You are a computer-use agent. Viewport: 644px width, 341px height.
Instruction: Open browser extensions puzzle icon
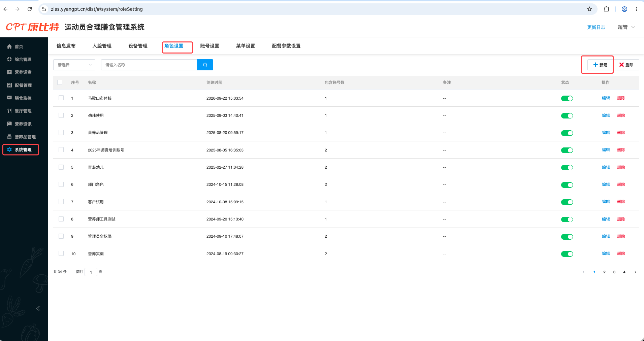coord(607,9)
